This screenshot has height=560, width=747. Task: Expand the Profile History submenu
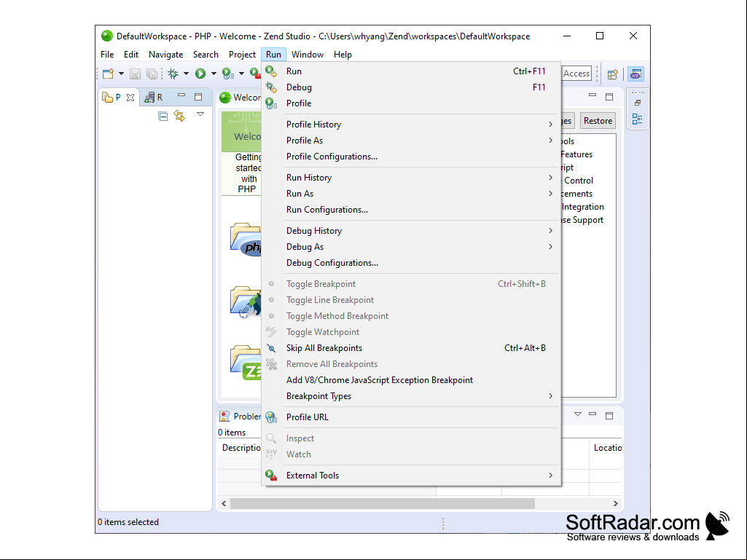(410, 125)
